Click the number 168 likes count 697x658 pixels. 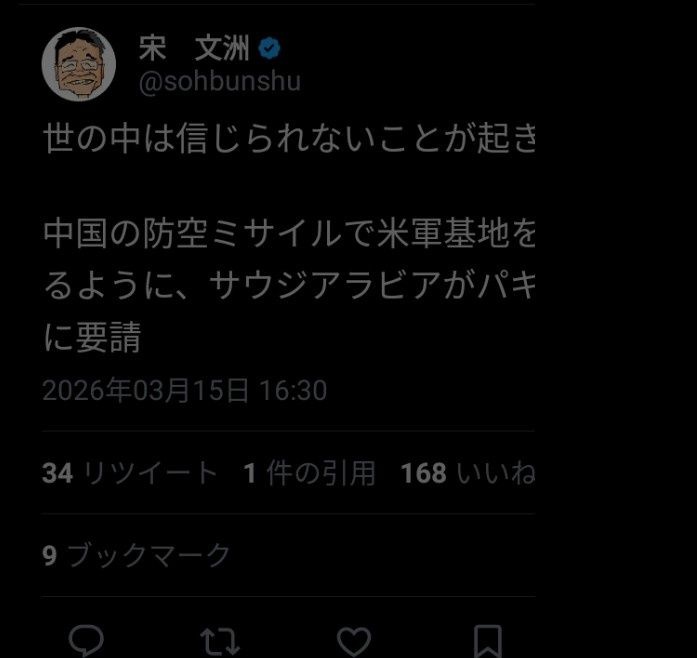[x=423, y=473]
